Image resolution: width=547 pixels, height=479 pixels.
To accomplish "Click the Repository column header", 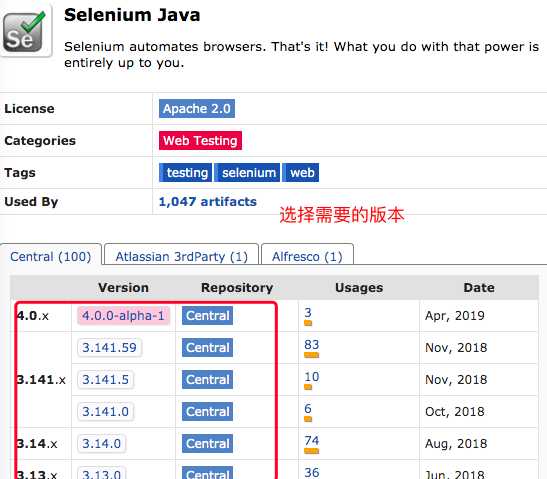I will [237, 288].
